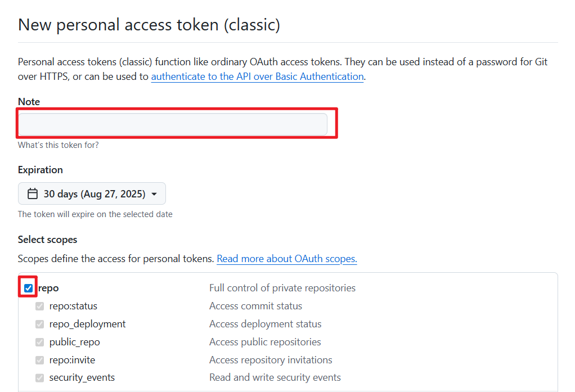The height and width of the screenshot is (392, 575).
Task: Click the repo:invite scope label
Action: tap(72, 360)
